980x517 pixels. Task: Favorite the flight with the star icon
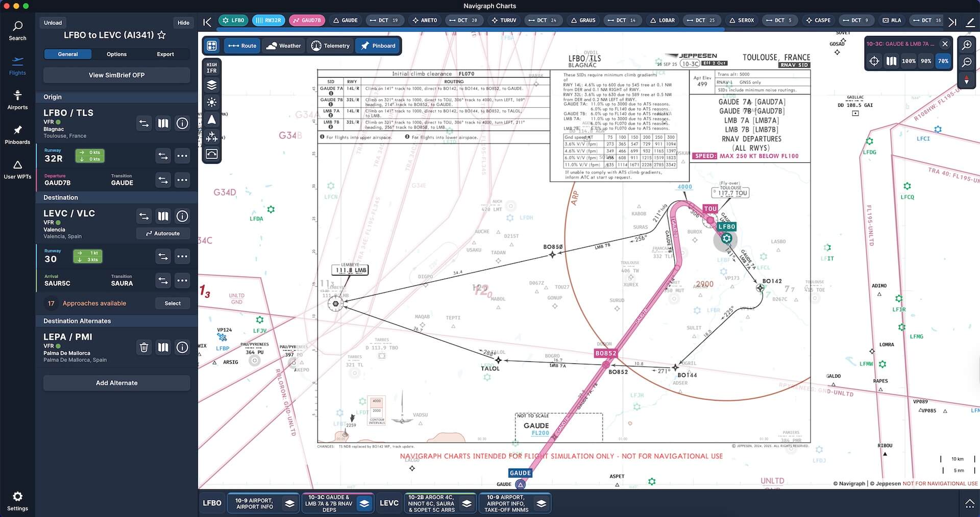[x=162, y=35]
